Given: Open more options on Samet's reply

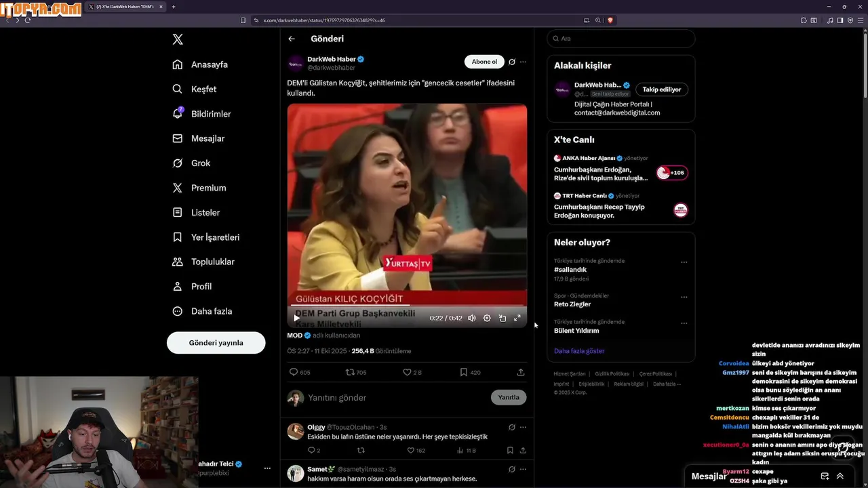Looking at the screenshot, I should (523, 469).
